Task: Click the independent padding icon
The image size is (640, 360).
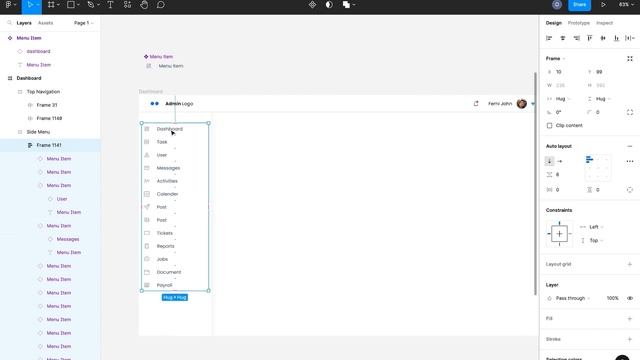Action: click(630, 190)
